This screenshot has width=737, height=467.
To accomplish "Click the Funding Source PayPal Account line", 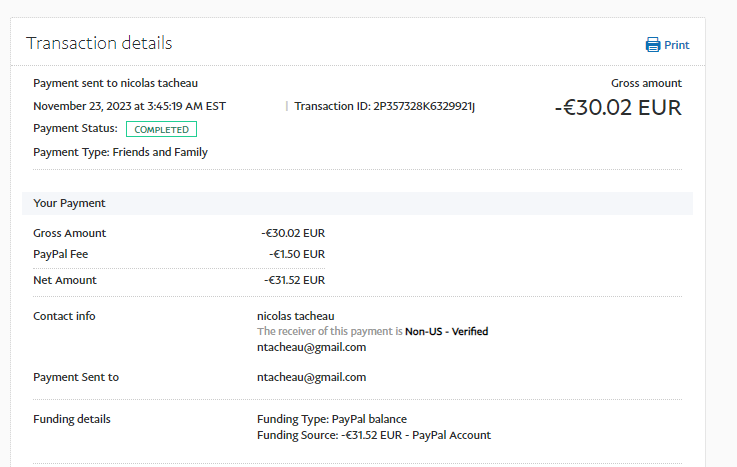I will (374, 435).
